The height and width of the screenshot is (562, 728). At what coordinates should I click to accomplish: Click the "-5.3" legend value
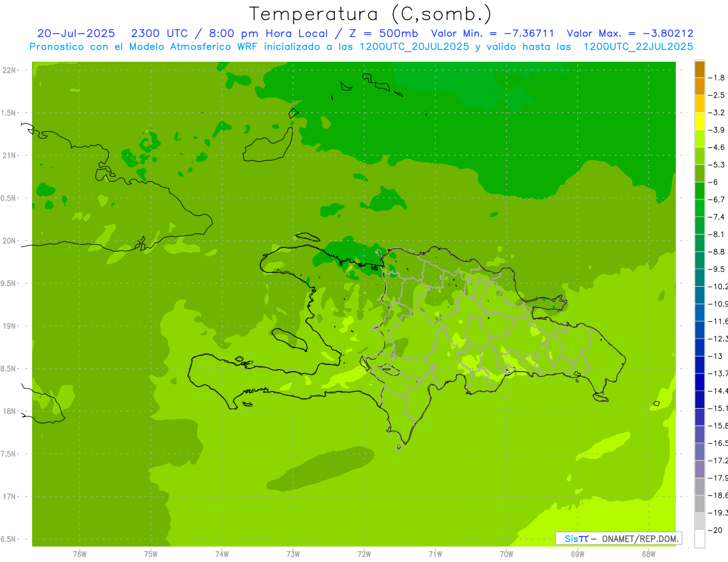(x=716, y=164)
